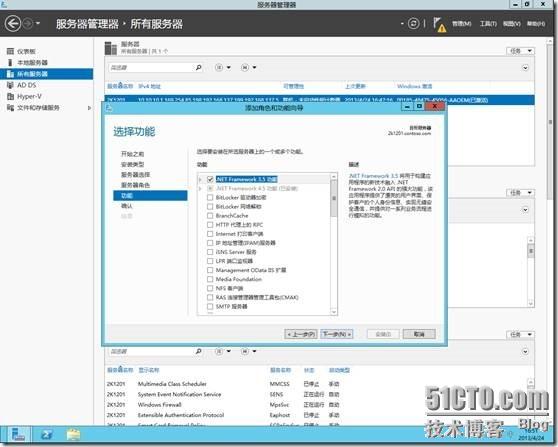
Task: Go to 服务器选择 wizard step
Action: 135,174
